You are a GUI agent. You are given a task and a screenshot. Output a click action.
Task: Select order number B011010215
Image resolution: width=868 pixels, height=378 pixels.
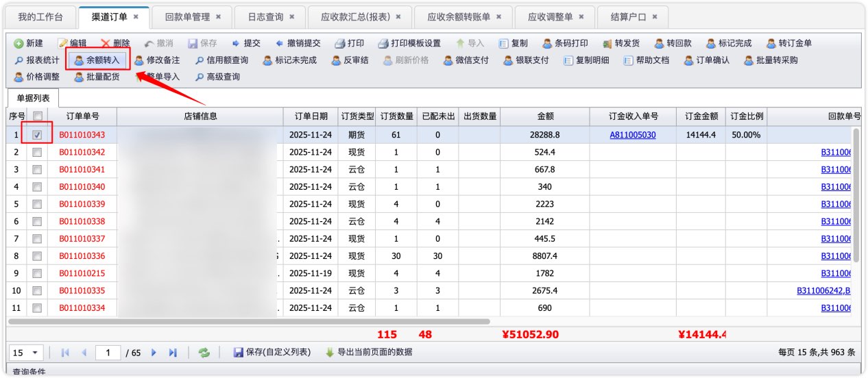tap(82, 273)
